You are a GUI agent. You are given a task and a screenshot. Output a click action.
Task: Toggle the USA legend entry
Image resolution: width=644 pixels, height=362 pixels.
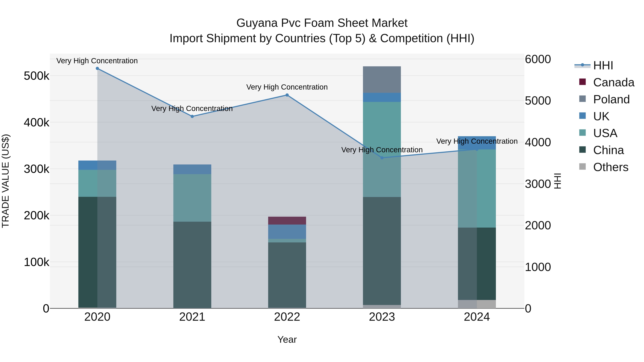click(598, 133)
